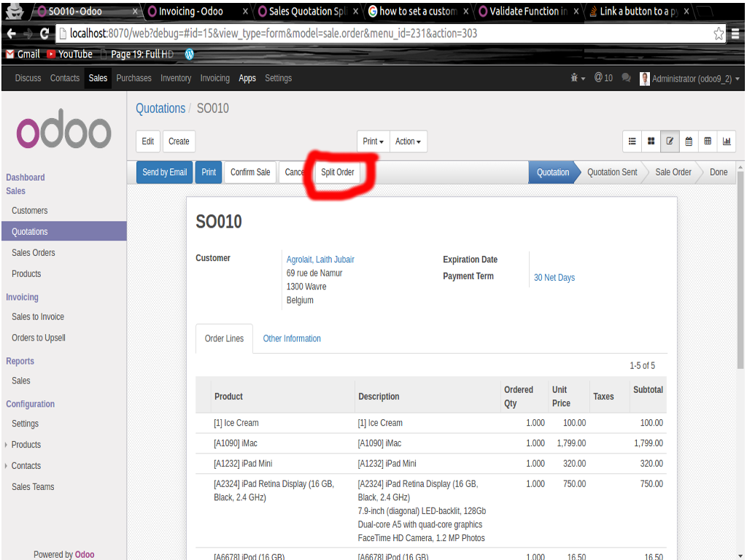
Task: Open the Page 19: Full HD bookmark
Action: (x=137, y=54)
